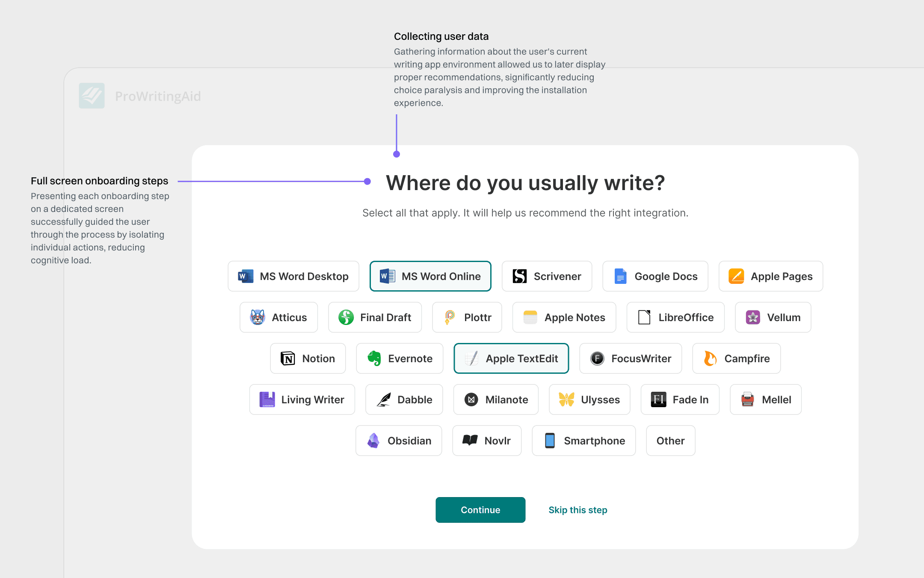This screenshot has height=578, width=924.
Task: Click the Google Docs document icon
Action: tap(620, 276)
